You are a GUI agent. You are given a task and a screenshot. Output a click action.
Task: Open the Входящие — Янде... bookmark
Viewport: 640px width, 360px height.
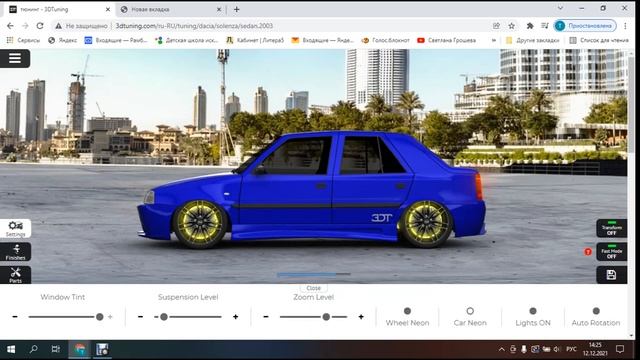[322, 40]
